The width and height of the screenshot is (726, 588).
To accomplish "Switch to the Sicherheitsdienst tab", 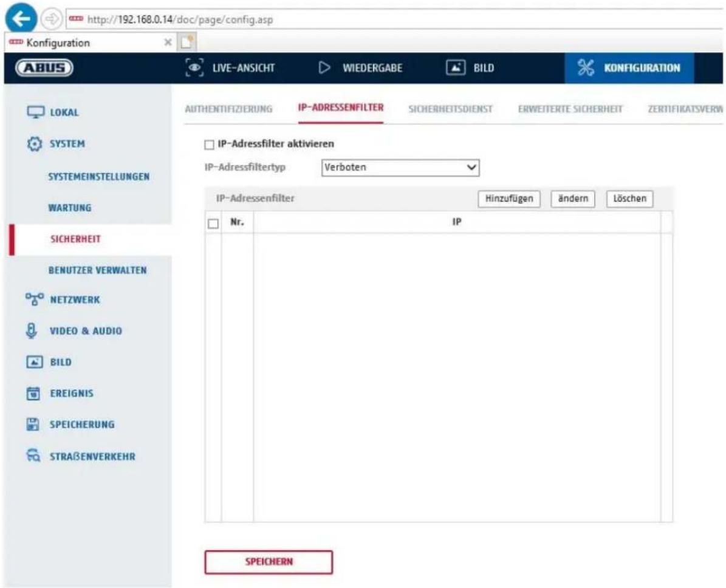I will coord(451,109).
